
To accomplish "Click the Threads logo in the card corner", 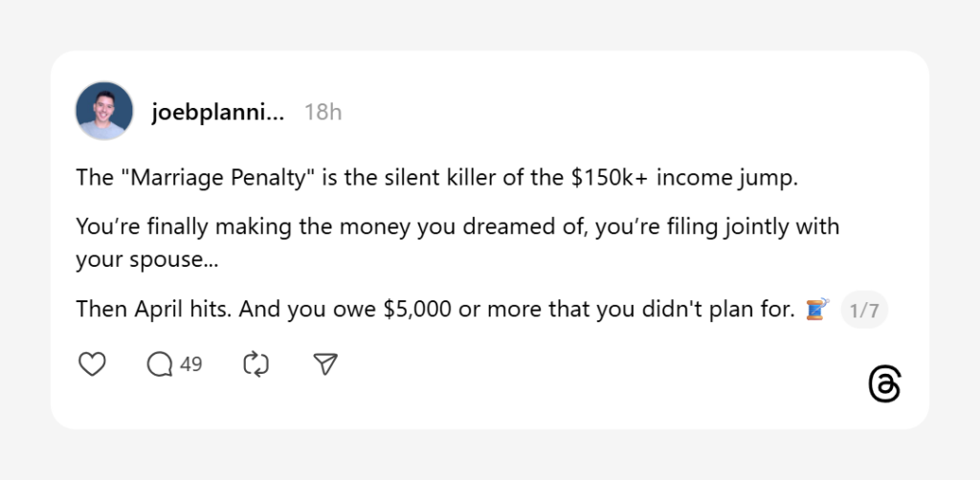I will point(884,384).
